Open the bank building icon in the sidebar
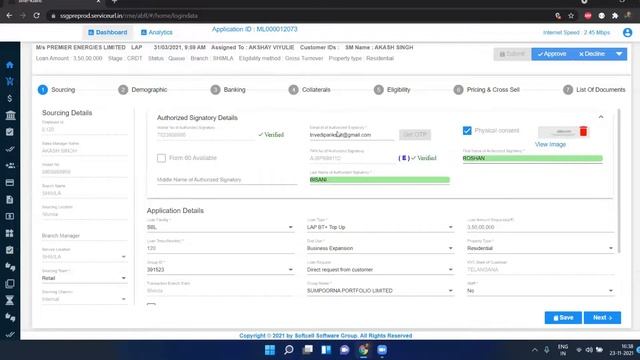The height and width of the screenshot is (360, 640). [x=10, y=115]
